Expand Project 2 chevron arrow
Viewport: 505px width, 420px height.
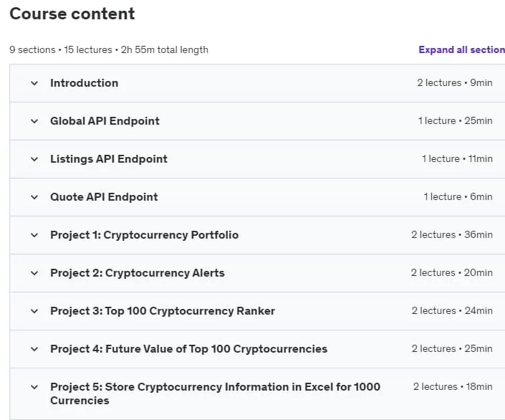click(34, 273)
